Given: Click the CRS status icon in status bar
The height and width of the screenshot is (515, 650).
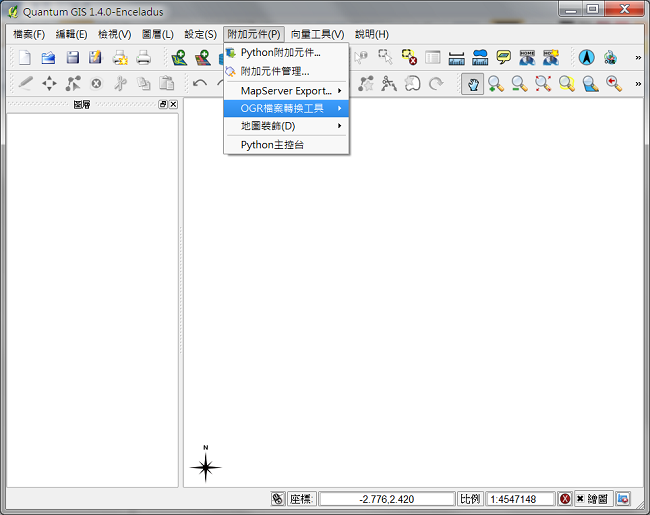Looking at the screenshot, I should pyautogui.click(x=623, y=499).
